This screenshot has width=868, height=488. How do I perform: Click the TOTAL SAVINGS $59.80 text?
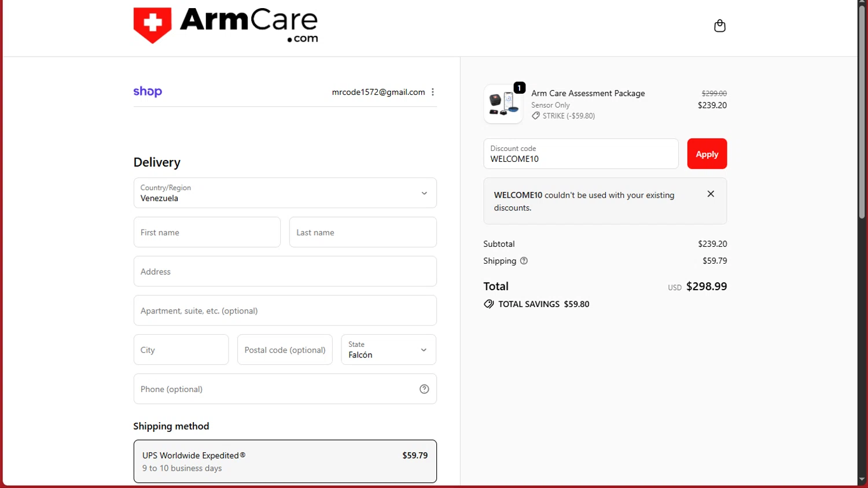544,304
